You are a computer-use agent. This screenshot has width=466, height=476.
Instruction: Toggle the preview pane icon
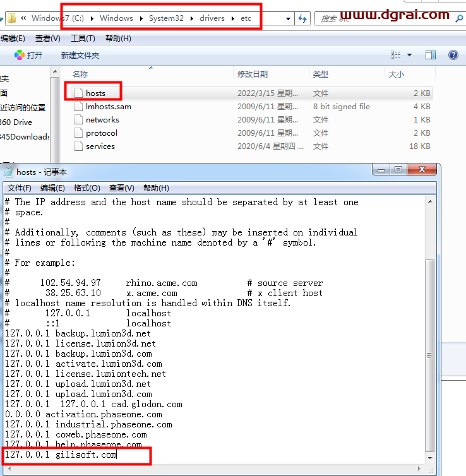coord(431,55)
